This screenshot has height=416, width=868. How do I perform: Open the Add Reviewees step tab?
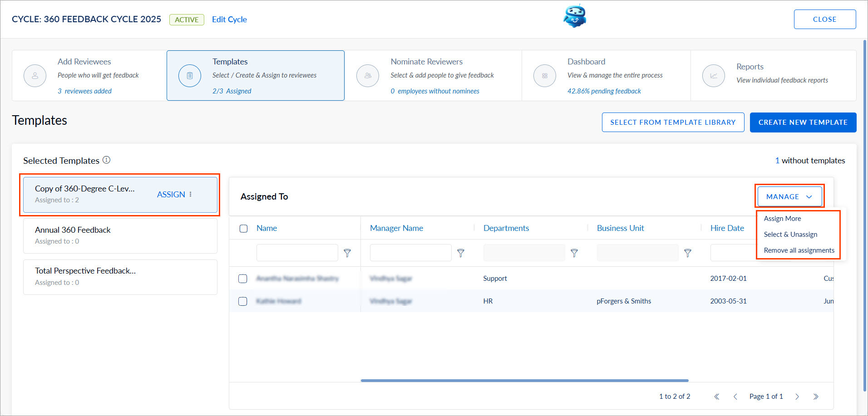tap(89, 76)
